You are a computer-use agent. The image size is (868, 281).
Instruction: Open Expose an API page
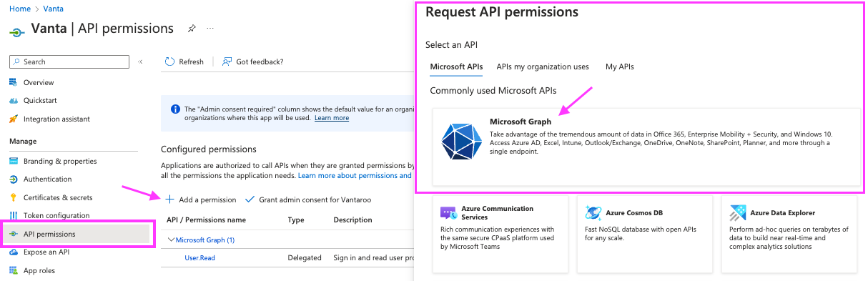(46, 252)
